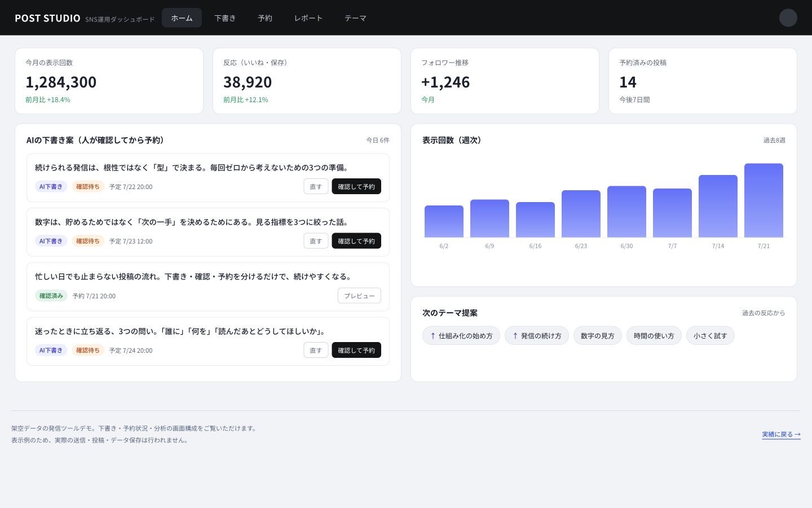812x508 pixels.
Task: Click the 6/2 bar in weekly chart
Action: (444, 221)
